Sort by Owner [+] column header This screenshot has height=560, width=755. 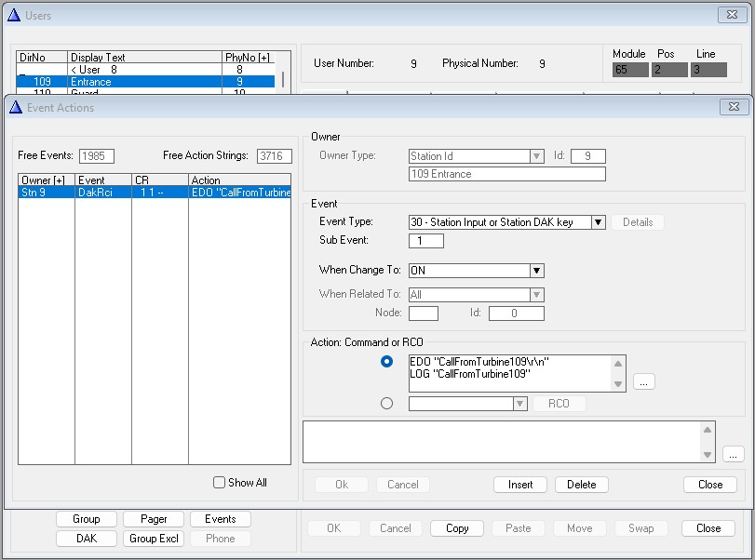[46, 180]
